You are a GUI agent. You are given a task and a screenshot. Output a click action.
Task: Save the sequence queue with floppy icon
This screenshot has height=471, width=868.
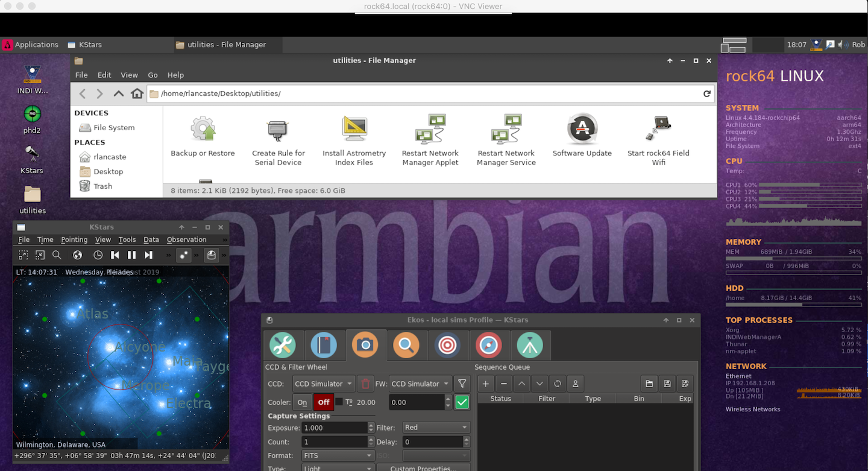pos(667,384)
